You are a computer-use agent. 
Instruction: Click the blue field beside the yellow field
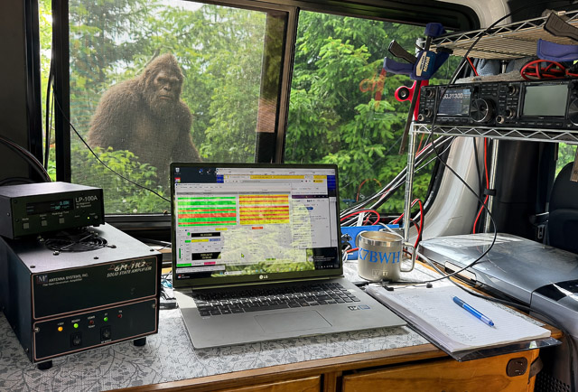[x=215, y=239]
